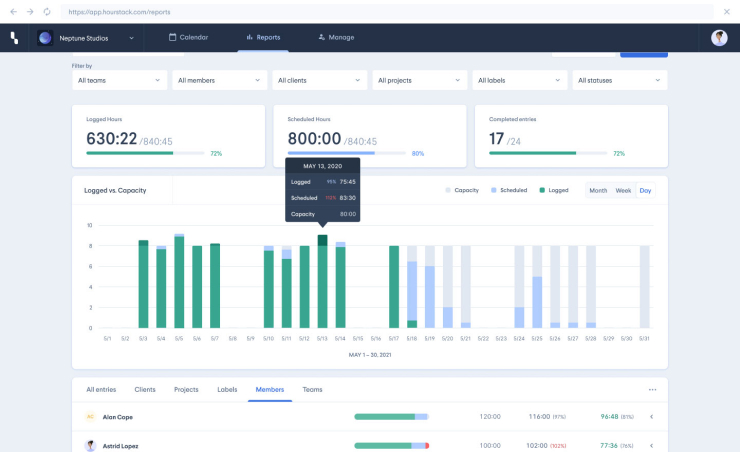This screenshot has width=740, height=452.
Task: Click Astrid Lopez's member name
Action: pyautogui.click(x=120, y=446)
